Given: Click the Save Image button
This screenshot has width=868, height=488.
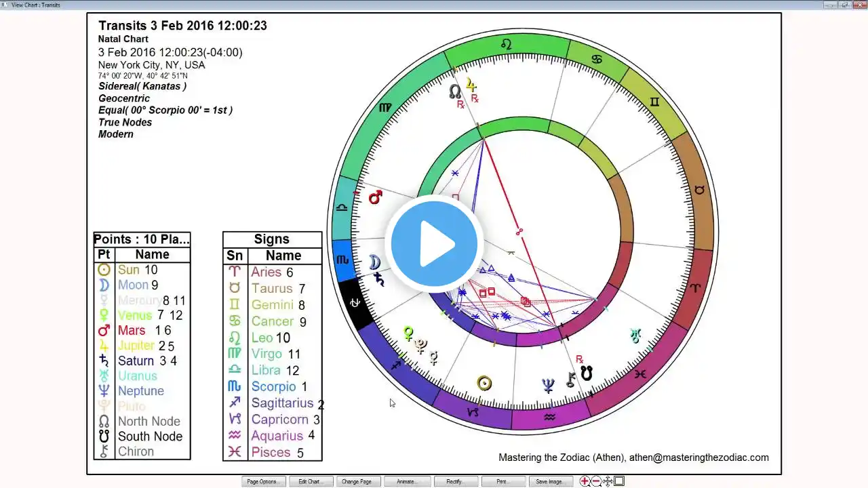Looking at the screenshot, I should [549, 482].
